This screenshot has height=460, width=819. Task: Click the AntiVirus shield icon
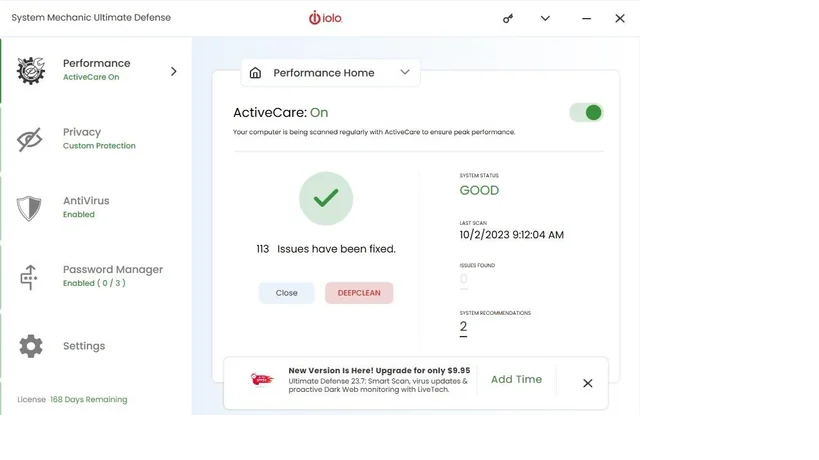tap(29, 208)
